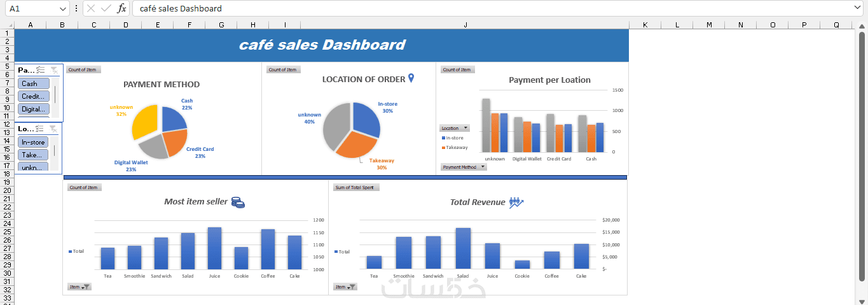The height and width of the screenshot is (305, 868).
Task: Select column Q header
Action: point(836,25)
